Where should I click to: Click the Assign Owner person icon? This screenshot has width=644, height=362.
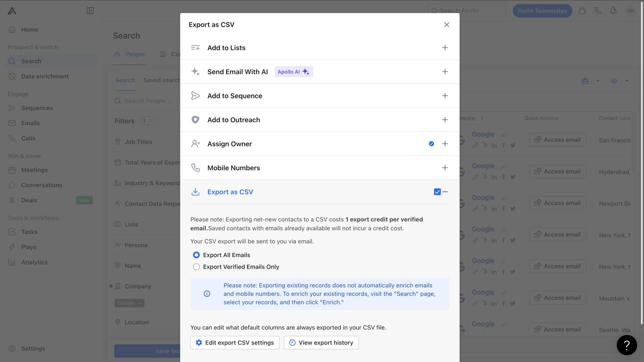click(195, 144)
